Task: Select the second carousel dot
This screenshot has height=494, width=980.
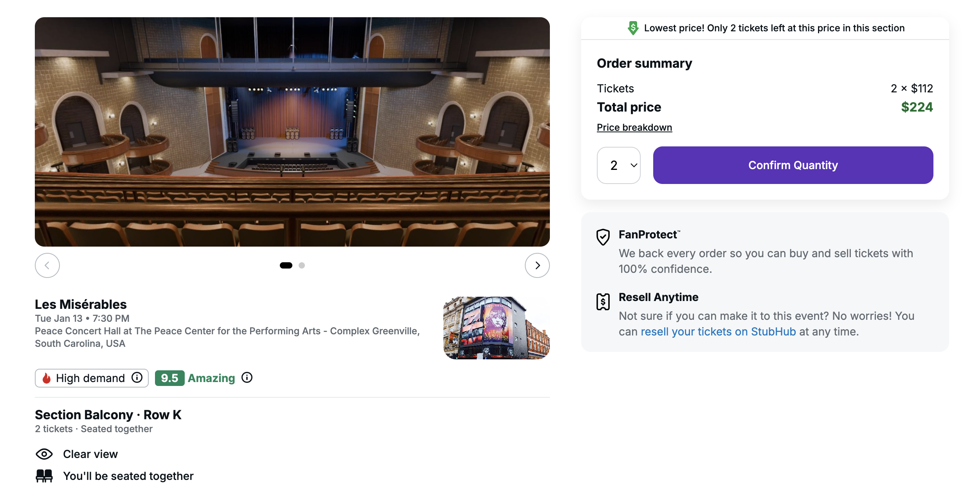Action: (x=301, y=265)
